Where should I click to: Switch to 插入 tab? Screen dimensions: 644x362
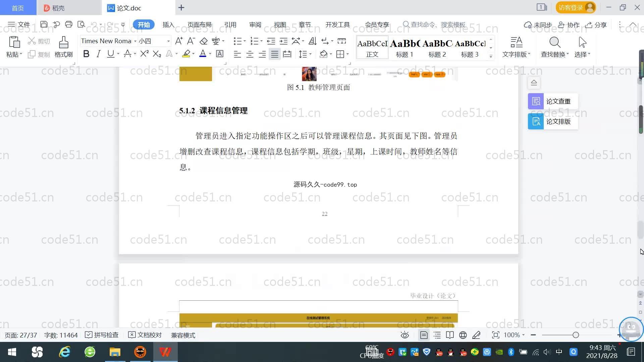coord(168,24)
